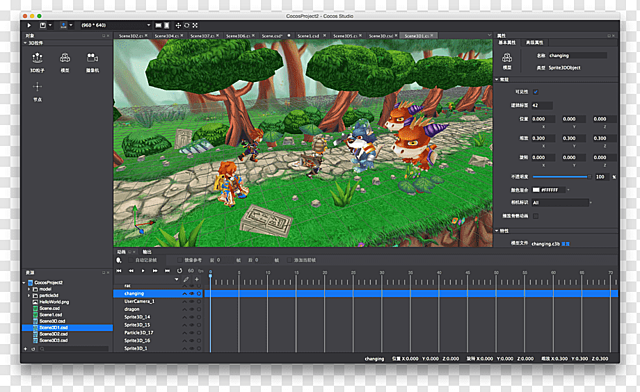Toggle lock circle for UserCamera_1 layer
The height and width of the screenshot is (392, 640).
[199, 301]
